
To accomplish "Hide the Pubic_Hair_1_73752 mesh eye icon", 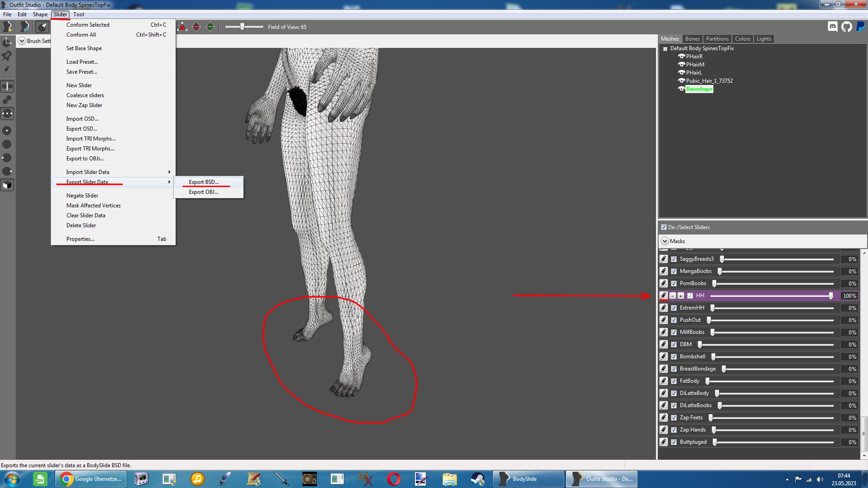I will pos(681,81).
